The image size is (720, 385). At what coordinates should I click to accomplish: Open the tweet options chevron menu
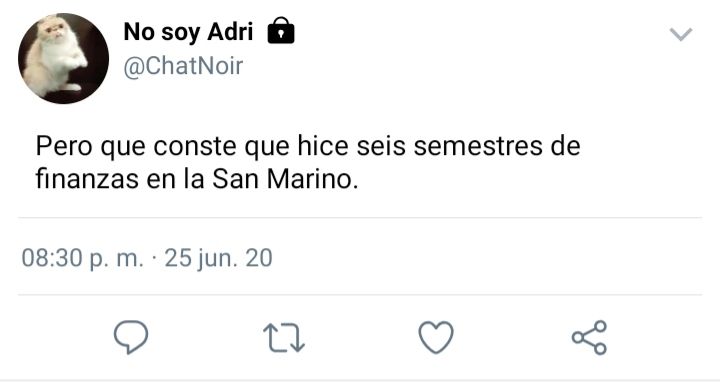[x=681, y=34]
